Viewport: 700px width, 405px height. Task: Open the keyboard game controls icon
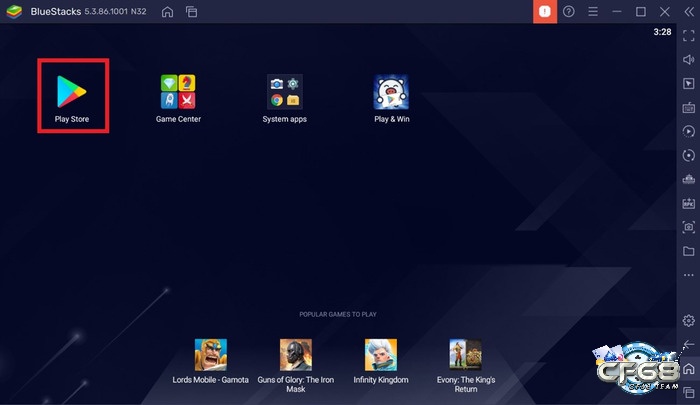tap(688, 108)
